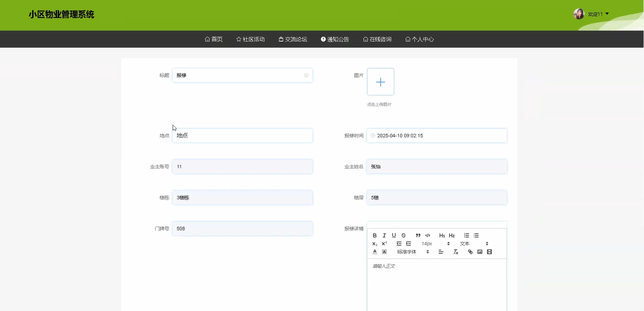Open the text alignment picker
The image size is (644, 311).
[x=441, y=252]
